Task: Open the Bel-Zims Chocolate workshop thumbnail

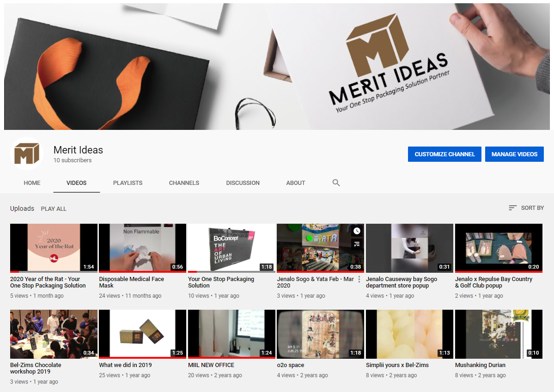Action: tap(54, 334)
